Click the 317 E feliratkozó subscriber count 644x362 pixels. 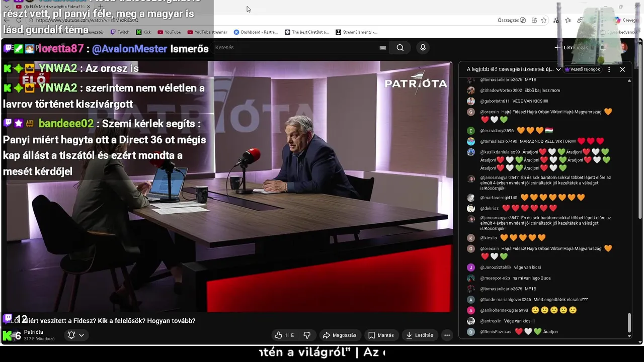pos(39,339)
